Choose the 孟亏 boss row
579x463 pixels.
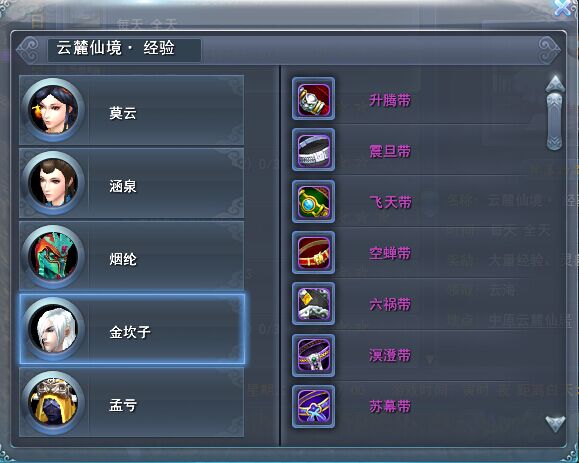tap(131, 402)
